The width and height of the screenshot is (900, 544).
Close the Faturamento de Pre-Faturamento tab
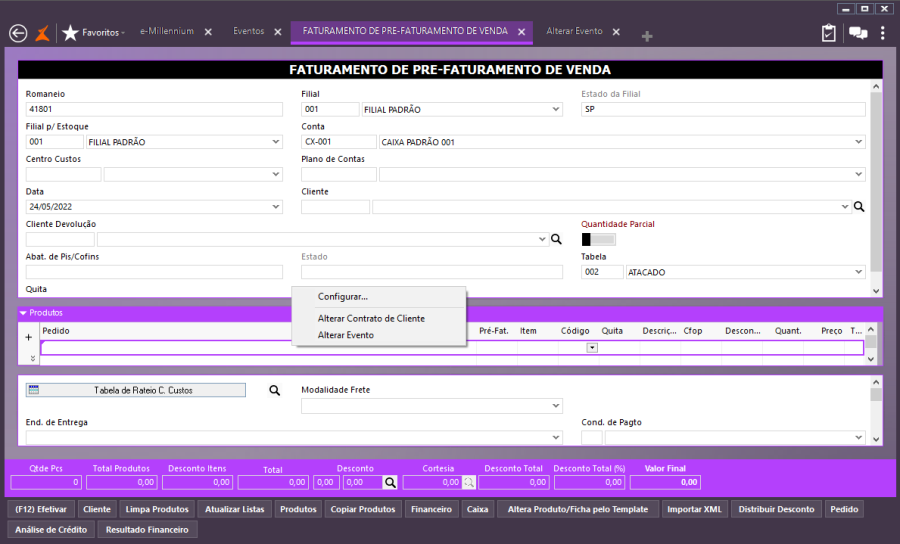522,32
